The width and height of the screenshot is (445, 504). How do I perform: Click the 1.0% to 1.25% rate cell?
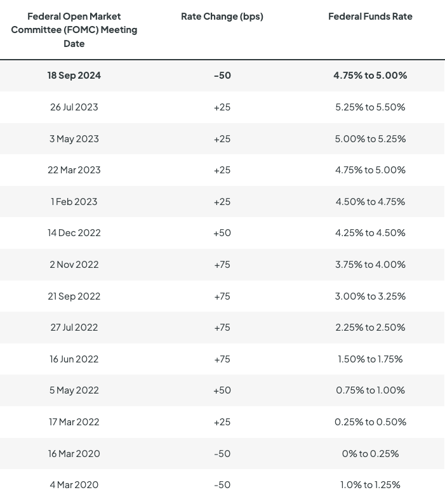point(370,485)
